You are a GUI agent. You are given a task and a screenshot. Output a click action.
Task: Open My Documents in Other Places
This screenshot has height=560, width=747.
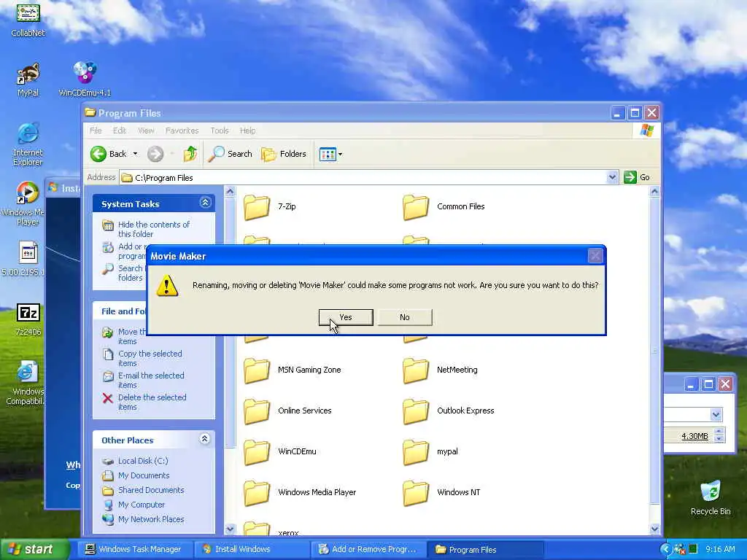tap(144, 475)
